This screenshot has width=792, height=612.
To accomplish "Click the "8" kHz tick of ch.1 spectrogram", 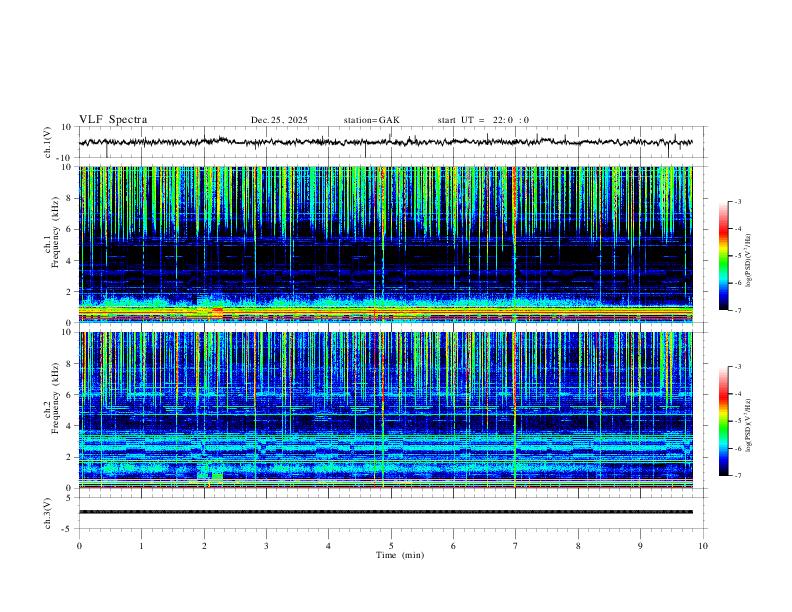I will tap(69, 198).
